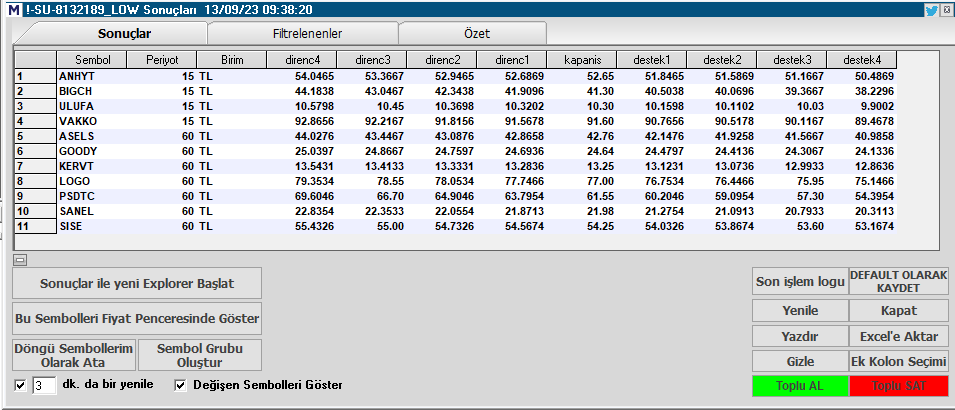This screenshot has height=410, width=955.
Task: Click the destek1 column header
Action: click(x=652, y=60)
